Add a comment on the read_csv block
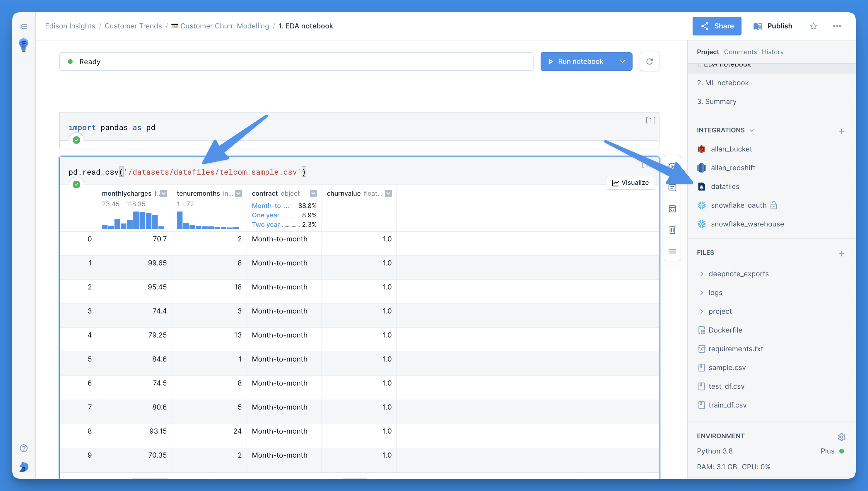Screen dimensions: 868x491 pyautogui.click(x=672, y=188)
